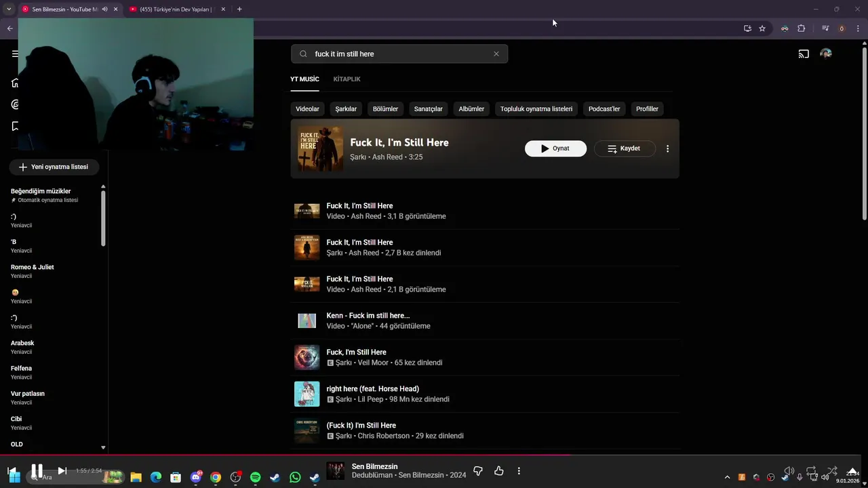Filter results by Şarkılar chip
This screenshot has width=868, height=488.
click(346, 108)
